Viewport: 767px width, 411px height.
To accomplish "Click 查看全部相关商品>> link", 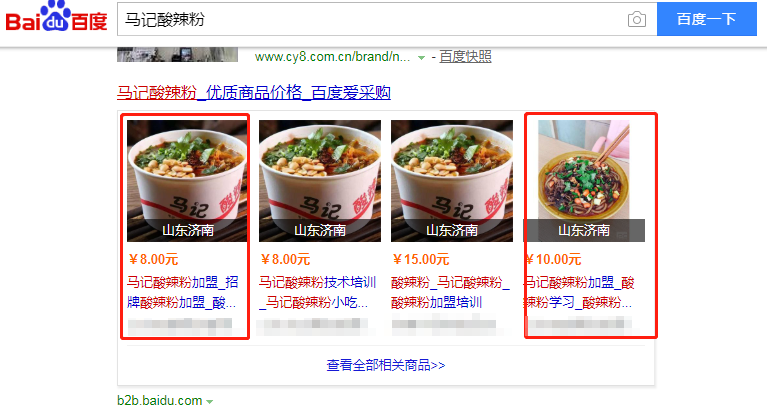I will tap(386, 365).
